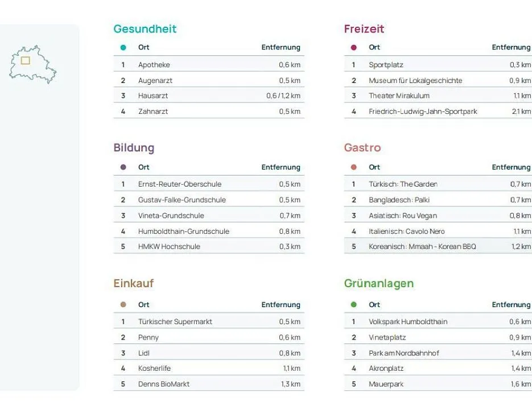
Task: Click the tan dot in Einkauf header
Action: coord(123,305)
